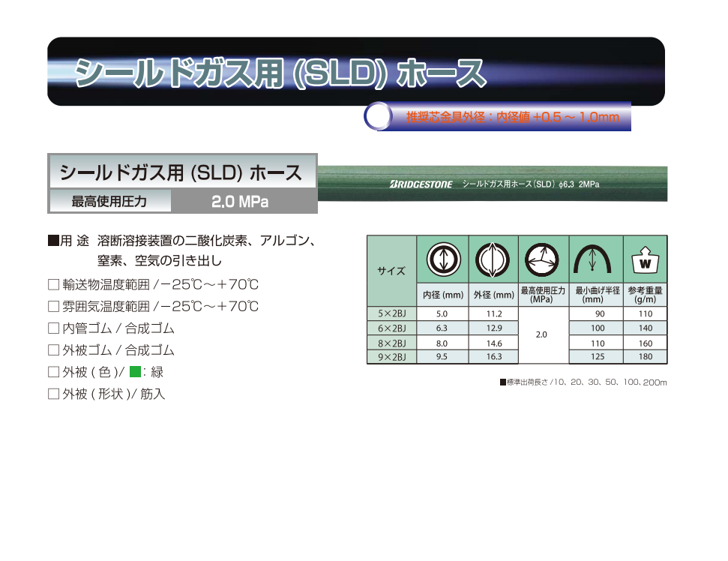Click the square box beside 外被 (形状)
This screenshot has width=728, height=561.
tap(53, 394)
